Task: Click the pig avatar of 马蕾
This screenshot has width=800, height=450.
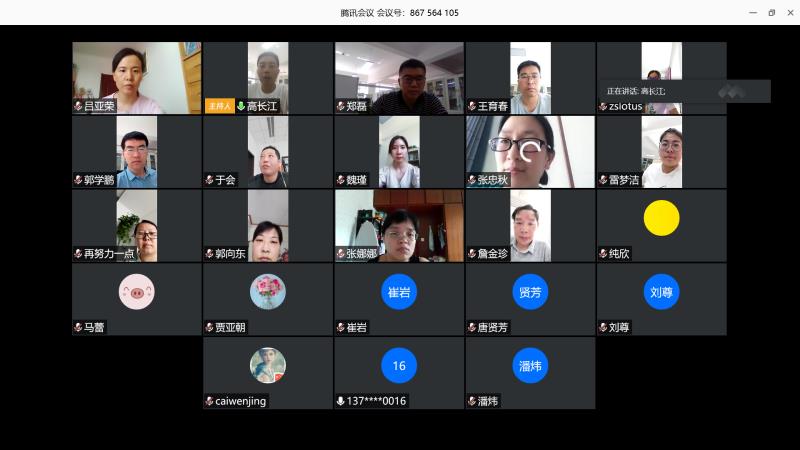Action: (136, 292)
